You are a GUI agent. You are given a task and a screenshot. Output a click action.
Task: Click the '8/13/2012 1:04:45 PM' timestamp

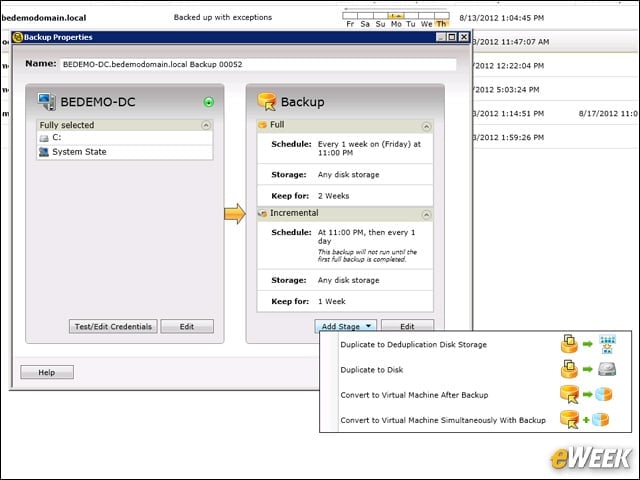tap(502, 18)
